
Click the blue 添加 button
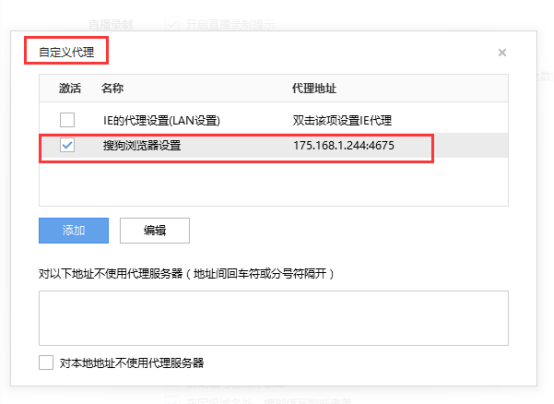click(74, 230)
